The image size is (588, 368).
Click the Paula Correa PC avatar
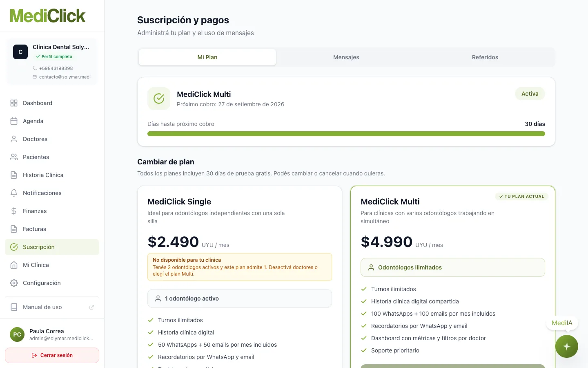17,334
